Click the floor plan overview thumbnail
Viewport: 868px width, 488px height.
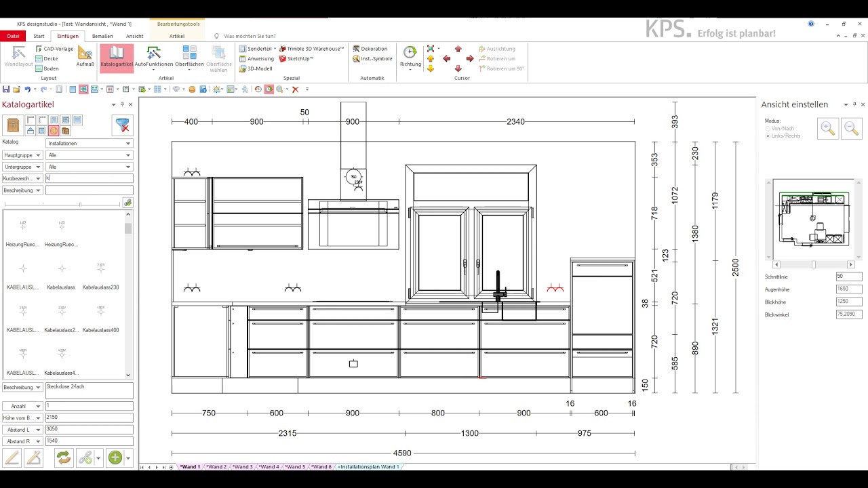click(x=814, y=220)
